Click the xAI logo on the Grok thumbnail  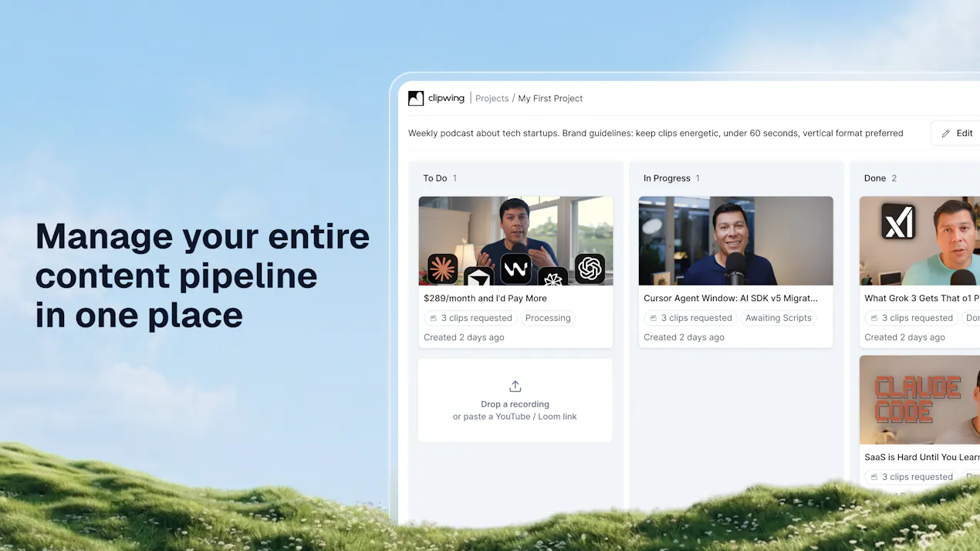point(898,221)
